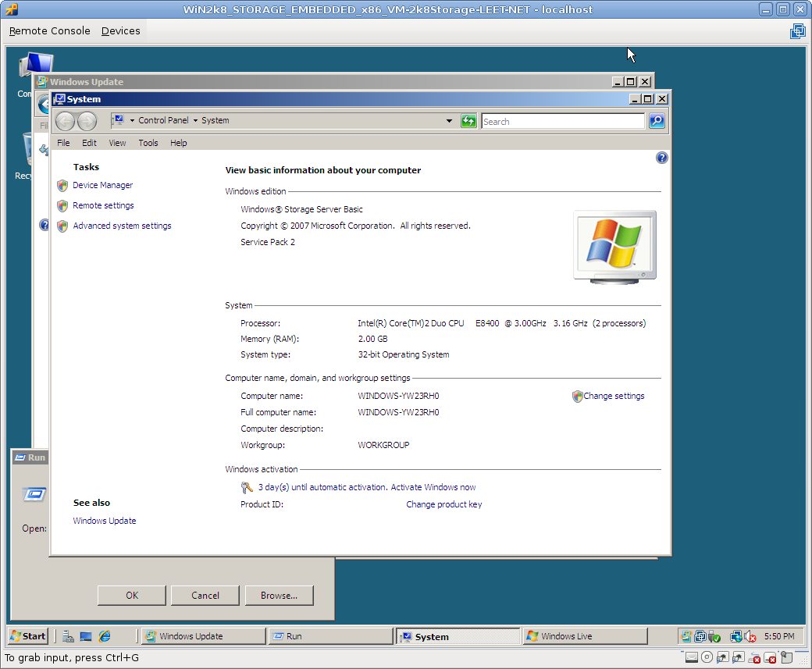
Task: Click the refresh icon beside the address bar
Action: 468,121
